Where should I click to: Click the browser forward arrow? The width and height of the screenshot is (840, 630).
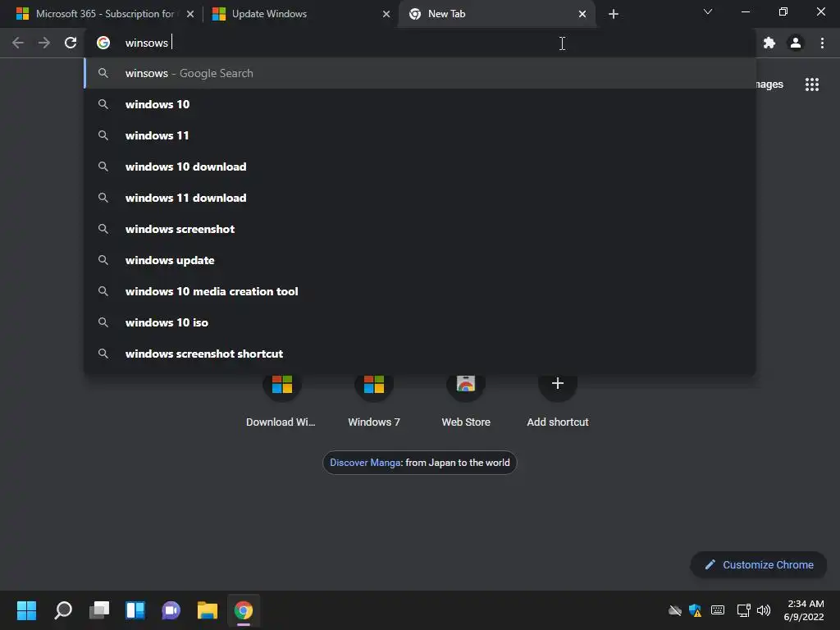[x=44, y=43]
